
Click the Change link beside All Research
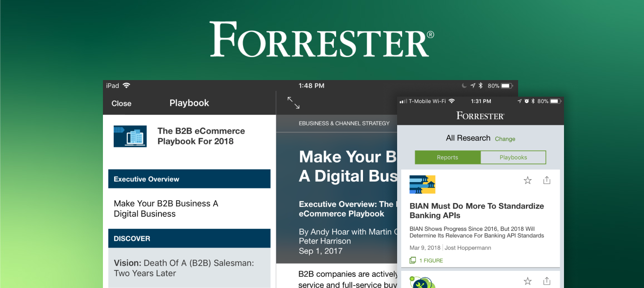[x=505, y=139]
